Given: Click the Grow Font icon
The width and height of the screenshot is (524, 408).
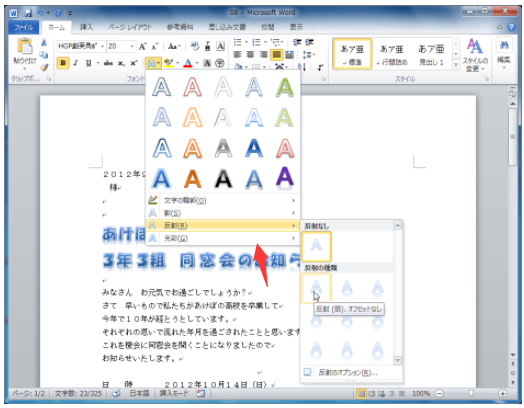Looking at the screenshot, I should 143,46.
